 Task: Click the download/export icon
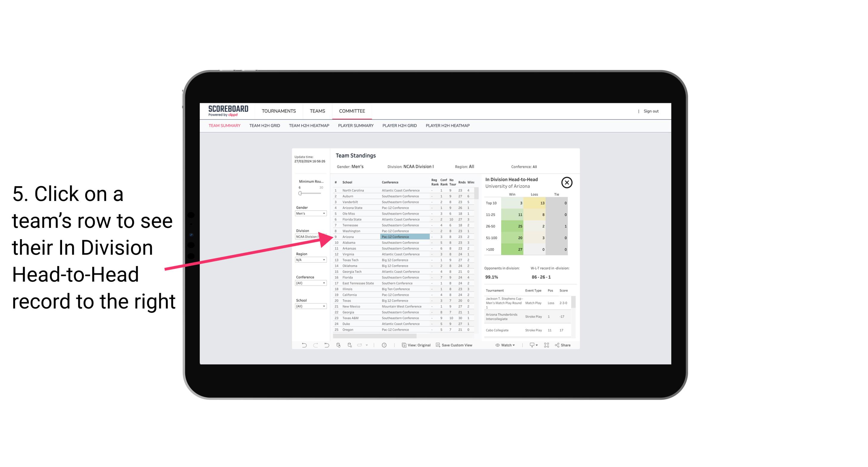pyautogui.click(x=530, y=345)
